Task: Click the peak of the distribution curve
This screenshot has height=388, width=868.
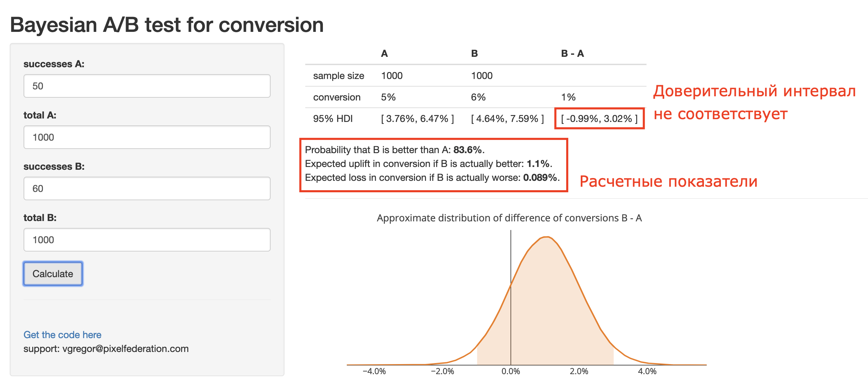Action: pos(546,237)
